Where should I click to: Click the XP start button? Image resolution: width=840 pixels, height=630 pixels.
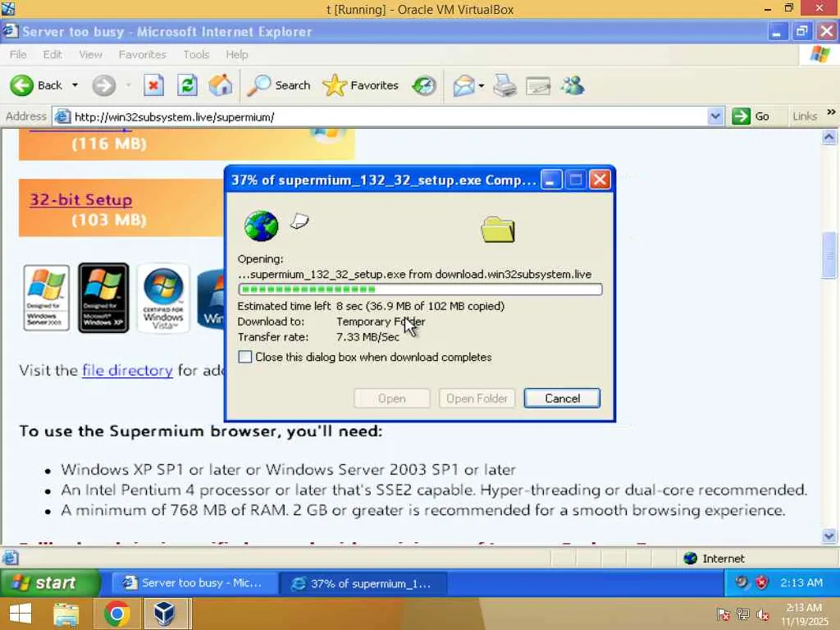pyautogui.click(x=50, y=582)
